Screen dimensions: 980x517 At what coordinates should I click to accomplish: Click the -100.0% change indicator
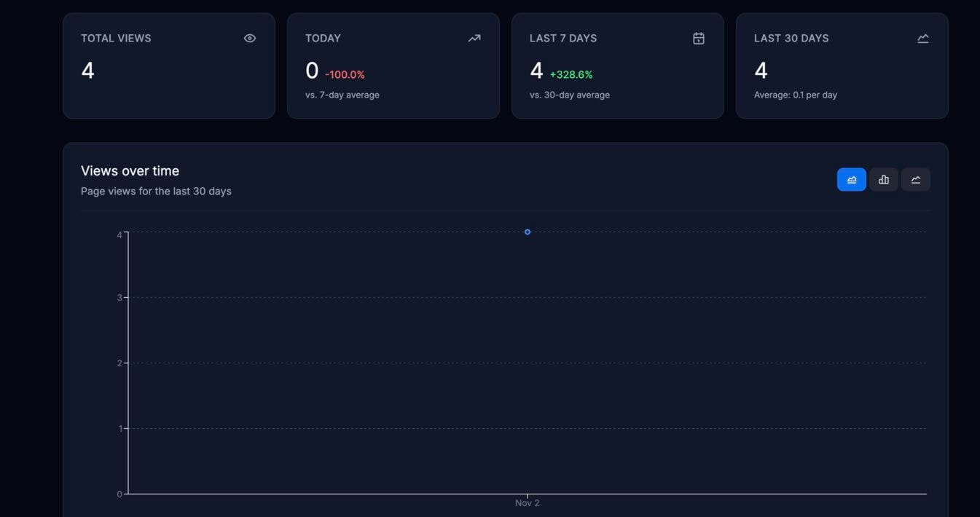point(345,74)
